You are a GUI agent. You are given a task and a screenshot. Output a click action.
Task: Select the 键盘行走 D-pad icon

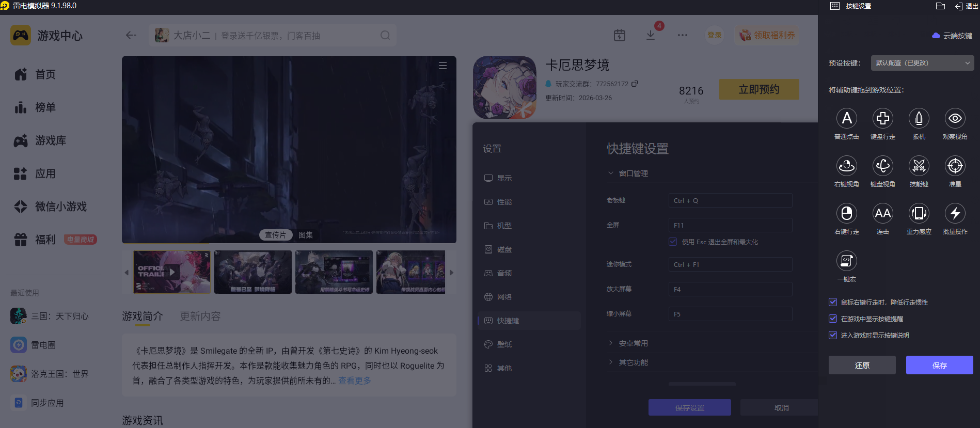pyautogui.click(x=882, y=119)
